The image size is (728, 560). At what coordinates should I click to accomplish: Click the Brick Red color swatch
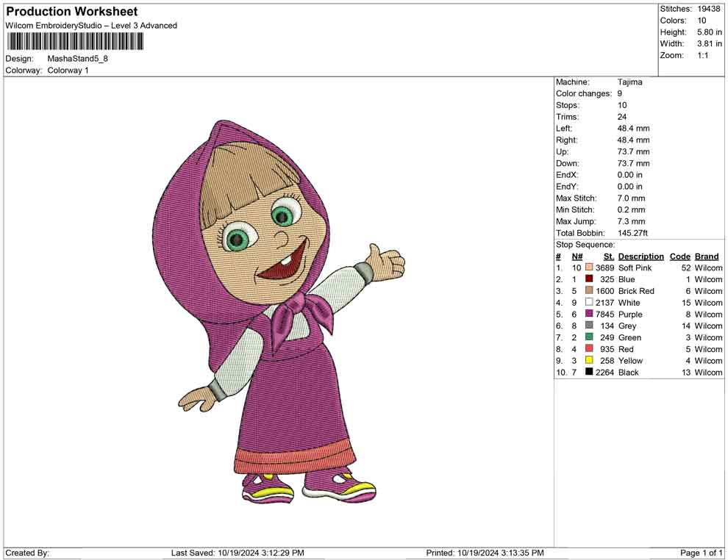coord(589,291)
